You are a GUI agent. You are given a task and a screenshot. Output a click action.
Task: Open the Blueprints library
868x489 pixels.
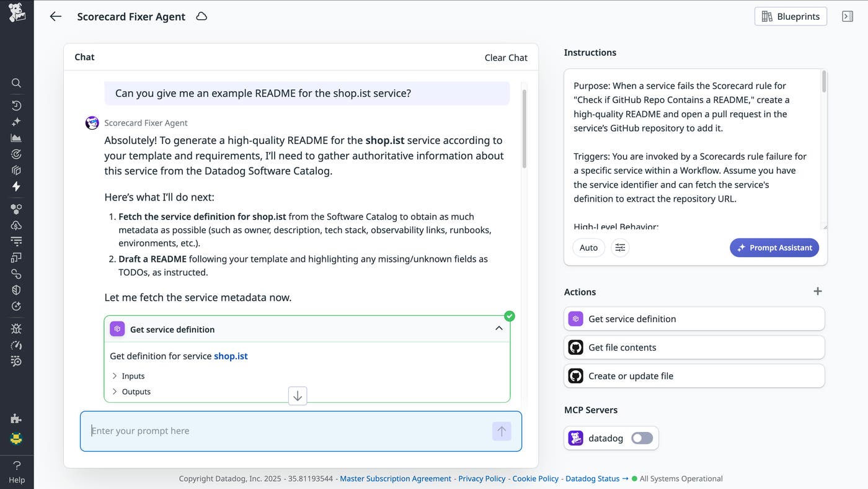coord(790,17)
